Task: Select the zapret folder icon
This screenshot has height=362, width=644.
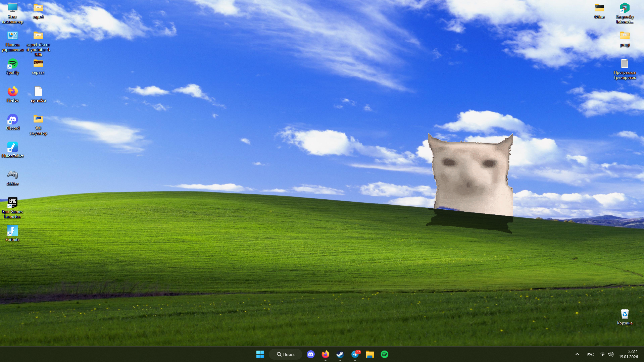Action: [38, 11]
